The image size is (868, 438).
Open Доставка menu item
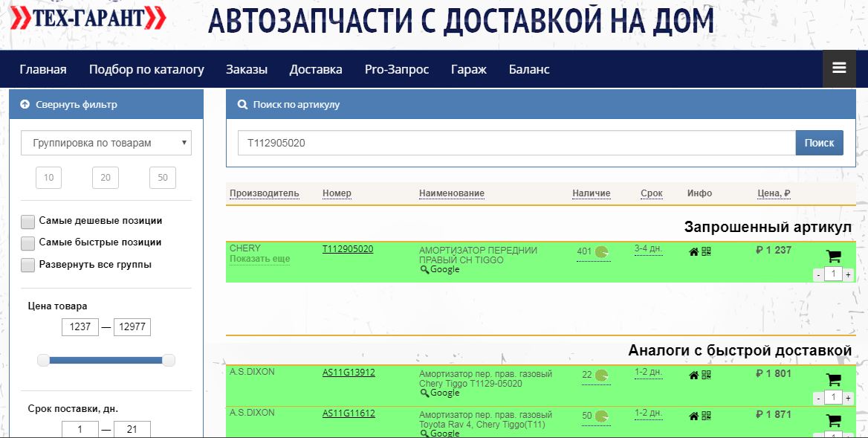(x=316, y=69)
